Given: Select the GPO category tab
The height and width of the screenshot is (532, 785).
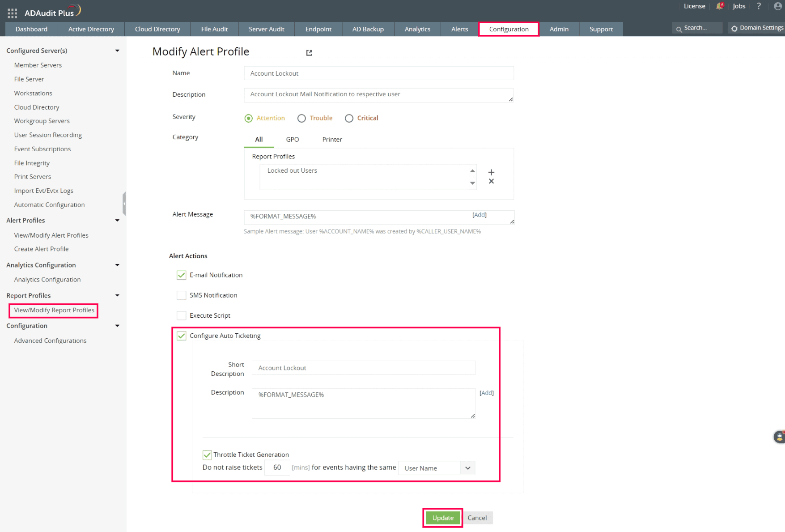Looking at the screenshot, I should pyautogui.click(x=293, y=140).
